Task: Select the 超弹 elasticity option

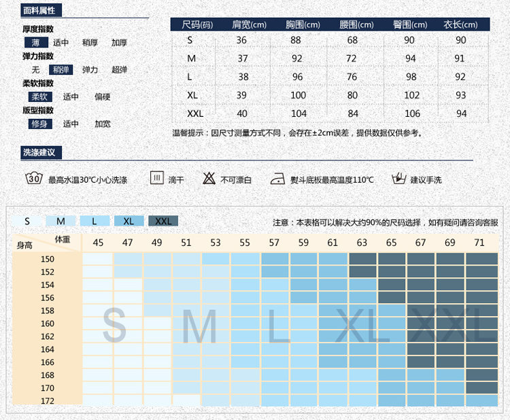Action: [119, 69]
